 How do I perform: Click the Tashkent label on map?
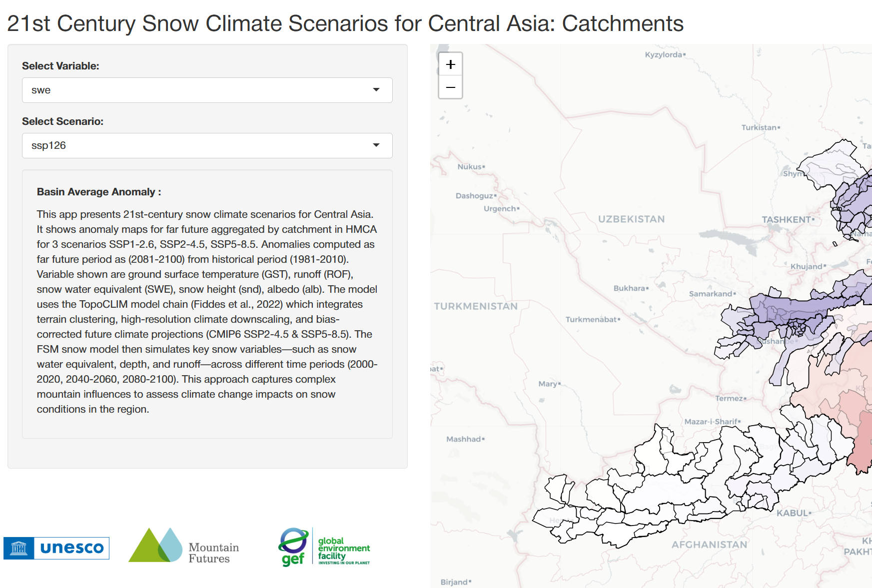click(786, 220)
